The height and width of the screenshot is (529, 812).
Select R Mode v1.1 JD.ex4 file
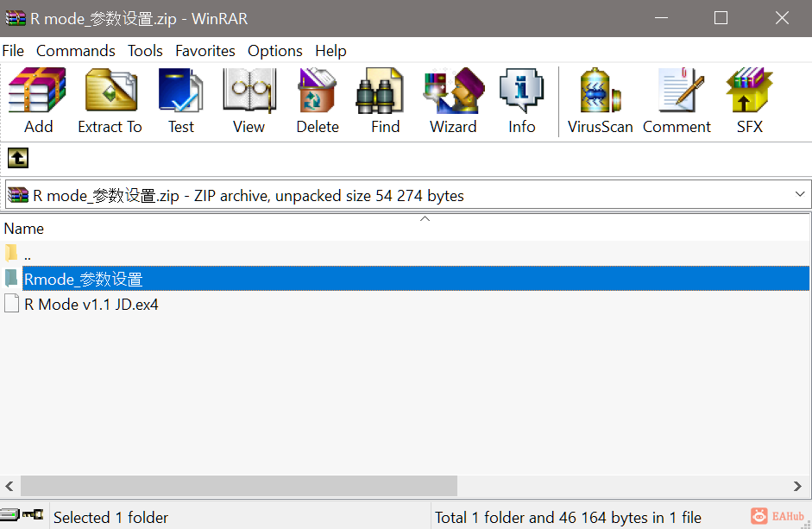pyautogui.click(x=91, y=304)
